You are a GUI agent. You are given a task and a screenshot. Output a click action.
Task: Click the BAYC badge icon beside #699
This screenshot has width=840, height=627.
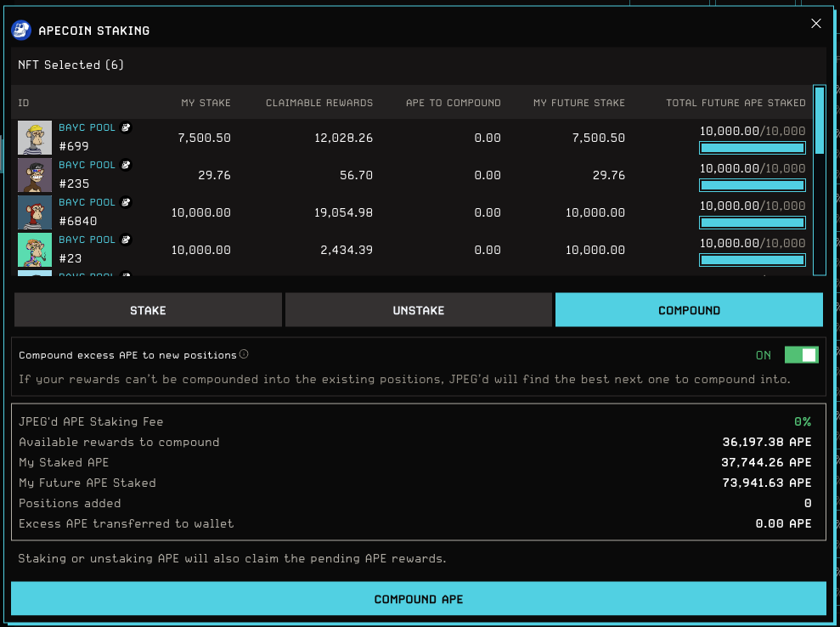126,127
